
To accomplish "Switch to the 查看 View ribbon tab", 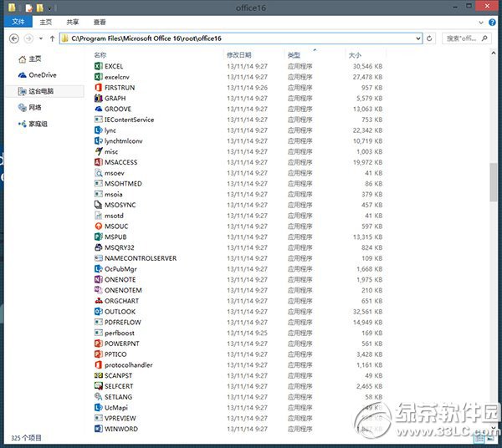I will coord(100,22).
